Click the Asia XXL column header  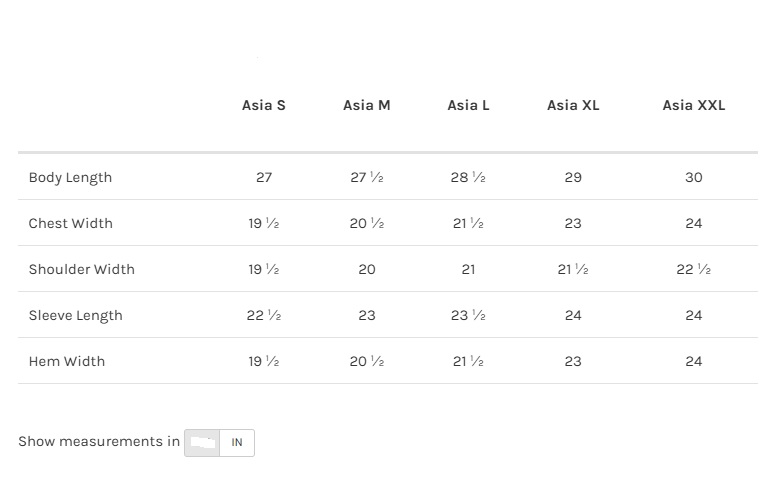click(x=693, y=105)
